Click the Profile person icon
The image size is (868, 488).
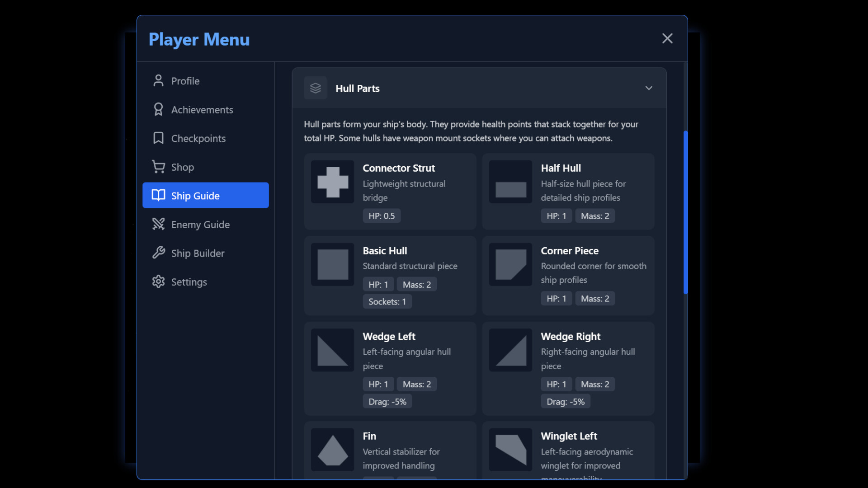(x=158, y=81)
